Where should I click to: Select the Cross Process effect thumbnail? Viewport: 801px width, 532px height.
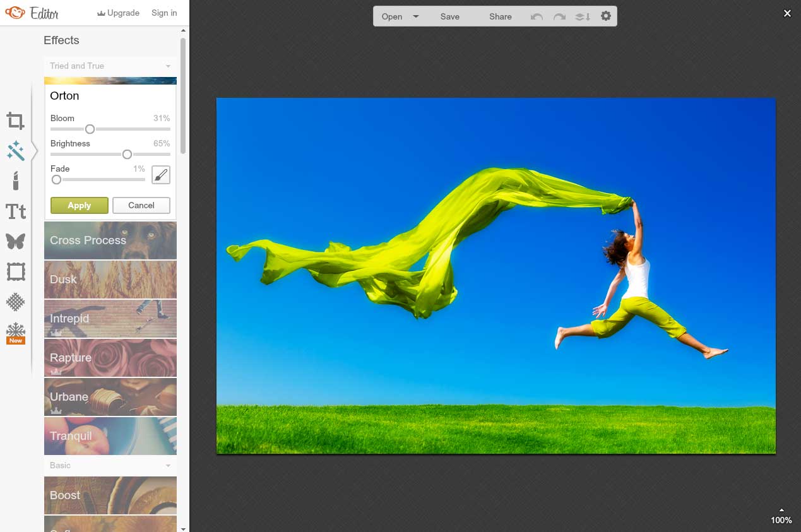[x=110, y=240]
